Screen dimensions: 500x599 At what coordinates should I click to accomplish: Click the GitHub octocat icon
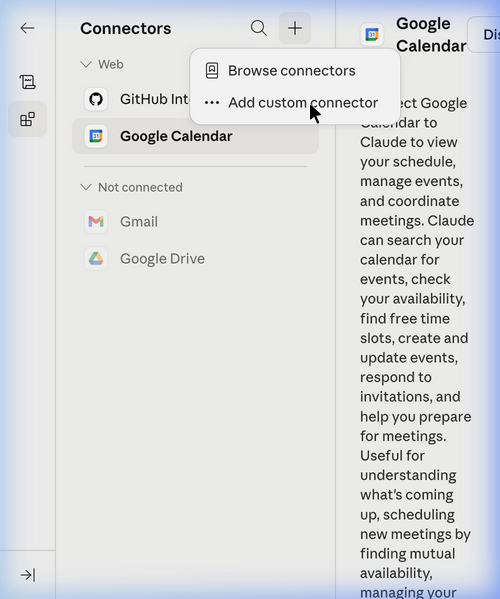(x=96, y=99)
